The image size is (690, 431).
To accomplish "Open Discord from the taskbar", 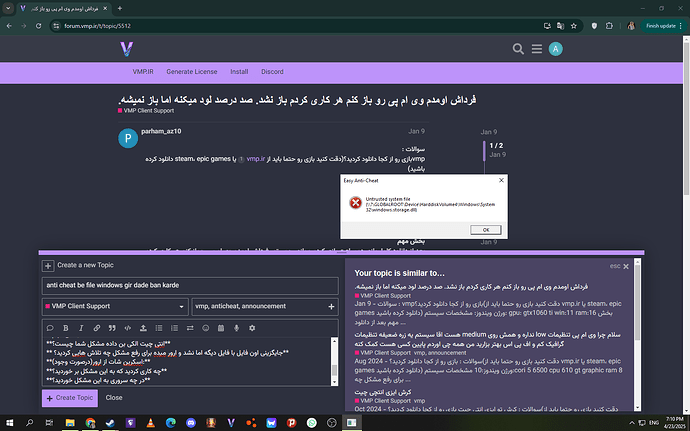I will pyautogui.click(x=191, y=423).
